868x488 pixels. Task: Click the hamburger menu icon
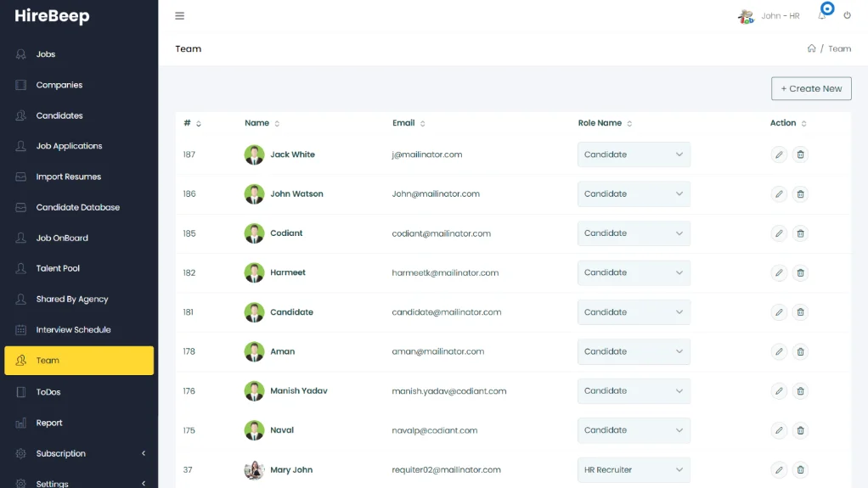179,16
